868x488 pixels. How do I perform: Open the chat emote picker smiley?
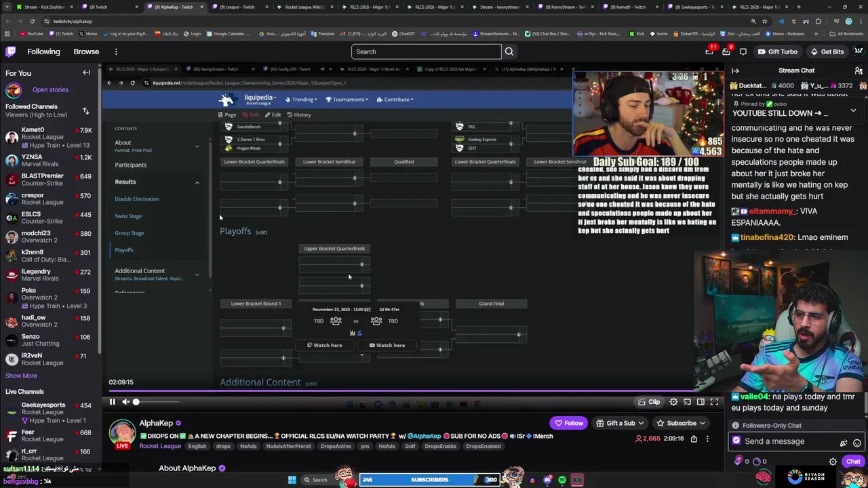(857, 443)
